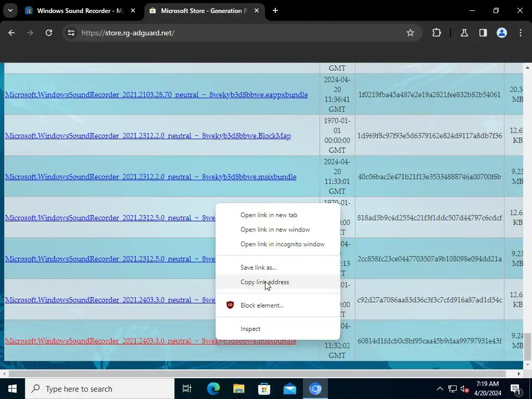
Task: Click the horizontal scrollbar thumb
Action: pyautogui.click(x=257, y=374)
